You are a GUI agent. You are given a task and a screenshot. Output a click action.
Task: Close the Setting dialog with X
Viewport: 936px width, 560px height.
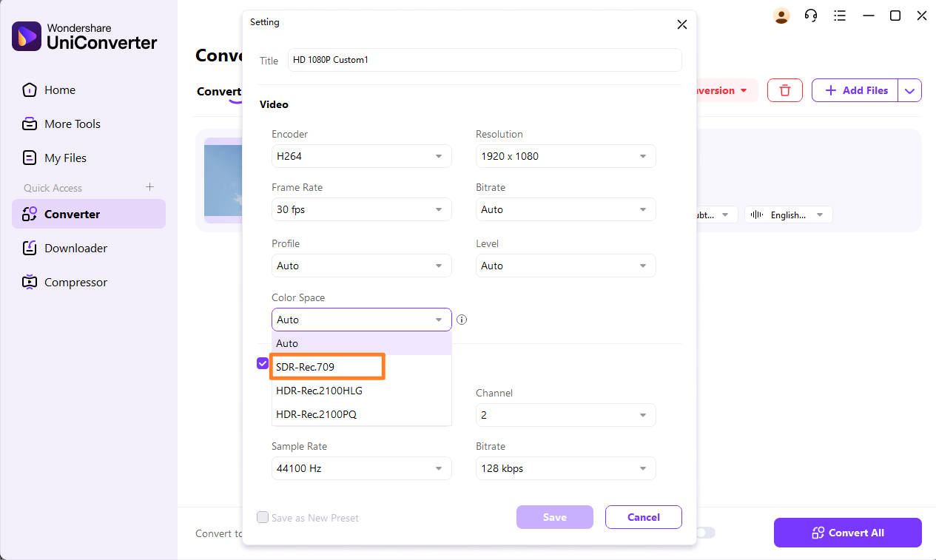pyautogui.click(x=681, y=24)
